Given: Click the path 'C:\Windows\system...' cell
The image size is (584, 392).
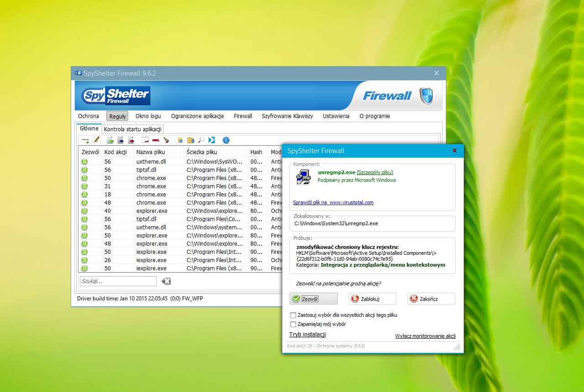Looking at the screenshot, I should point(214,227).
